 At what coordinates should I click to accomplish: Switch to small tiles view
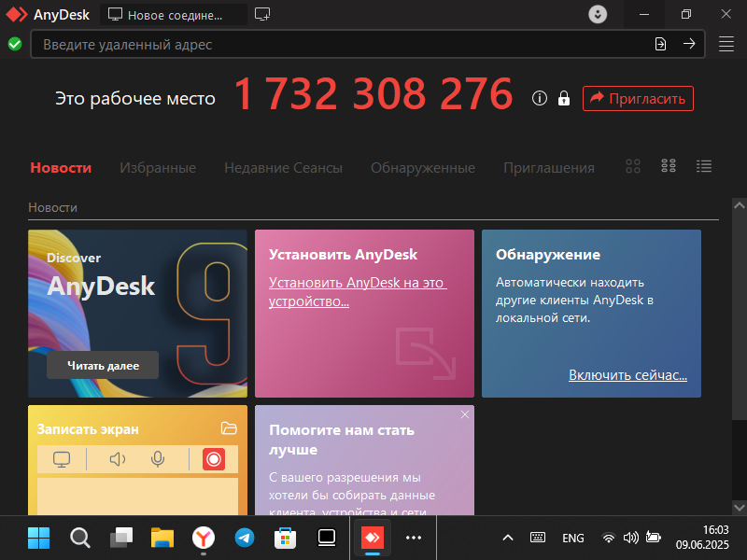(669, 166)
